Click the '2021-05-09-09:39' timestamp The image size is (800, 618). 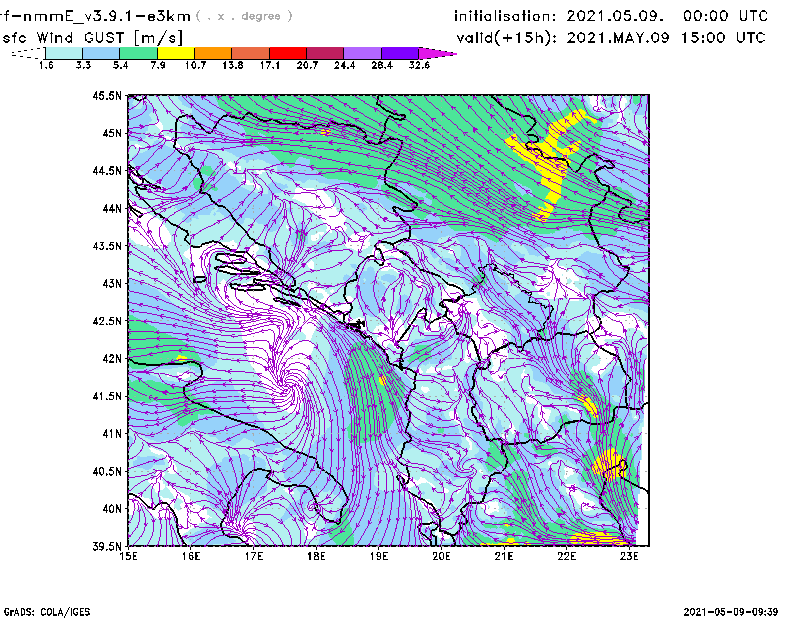[731, 612]
